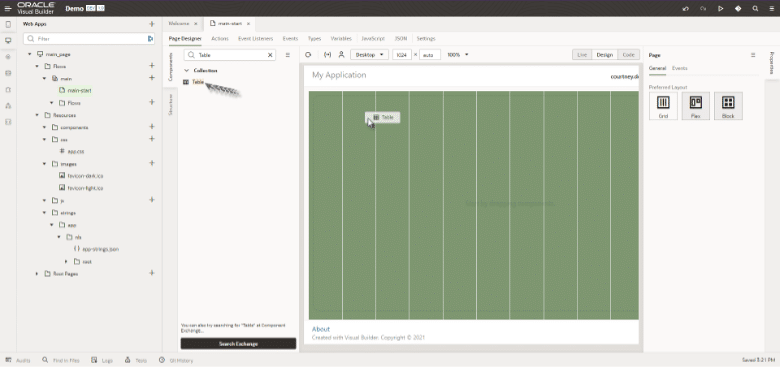Open the Git diamond icon in header
This screenshot has width=780, height=368.
[738, 8]
